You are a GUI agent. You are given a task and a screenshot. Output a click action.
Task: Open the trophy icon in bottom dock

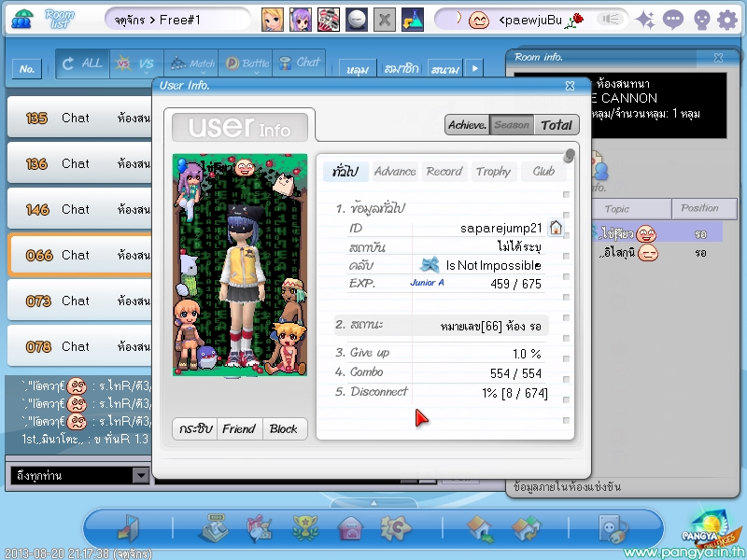click(305, 528)
